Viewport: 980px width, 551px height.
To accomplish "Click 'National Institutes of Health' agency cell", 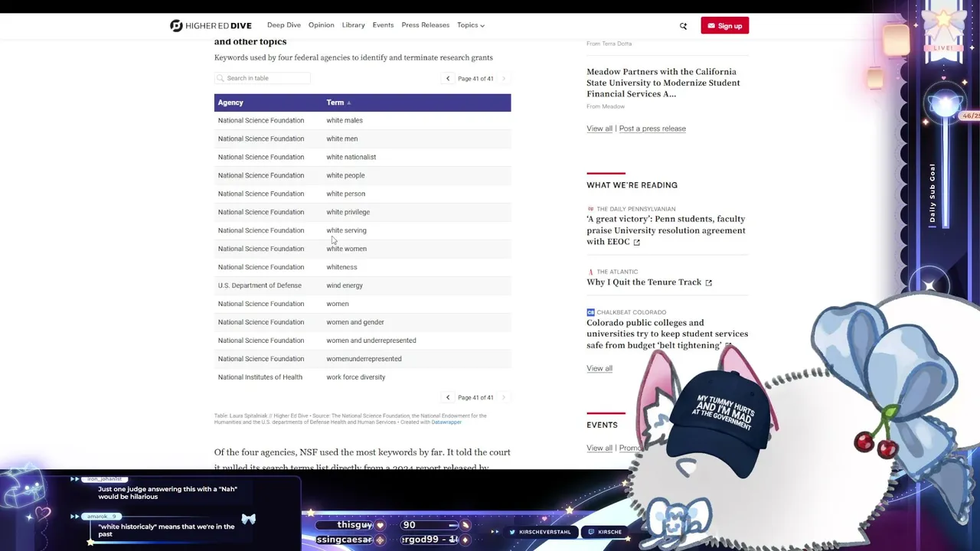I will [260, 377].
